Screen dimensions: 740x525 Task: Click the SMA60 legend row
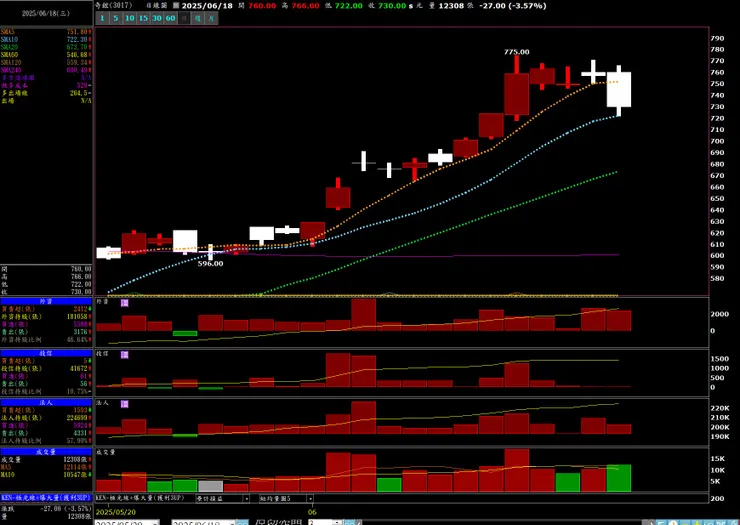(x=46, y=55)
